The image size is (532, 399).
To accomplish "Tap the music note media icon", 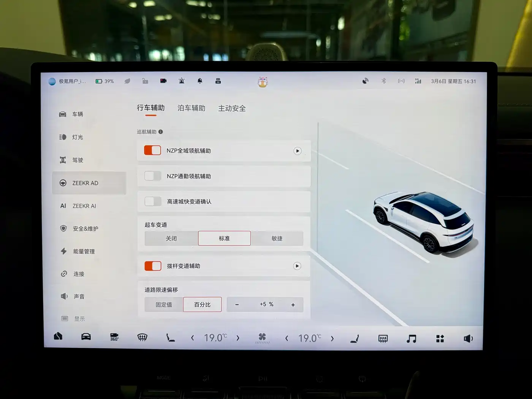I will (x=411, y=338).
